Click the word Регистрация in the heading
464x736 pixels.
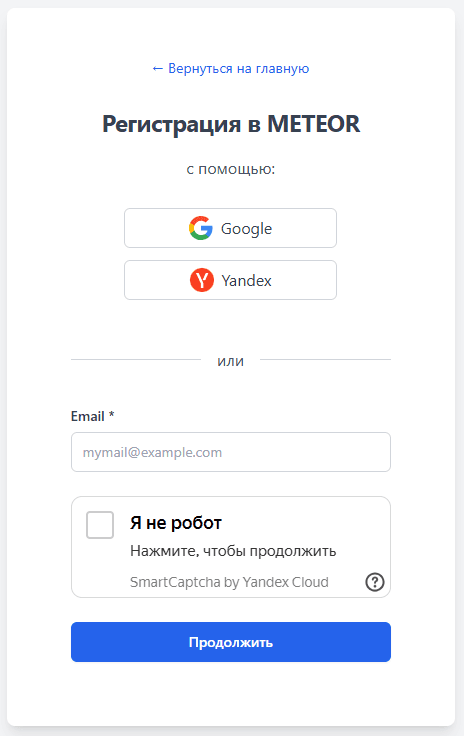[x=172, y=125]
